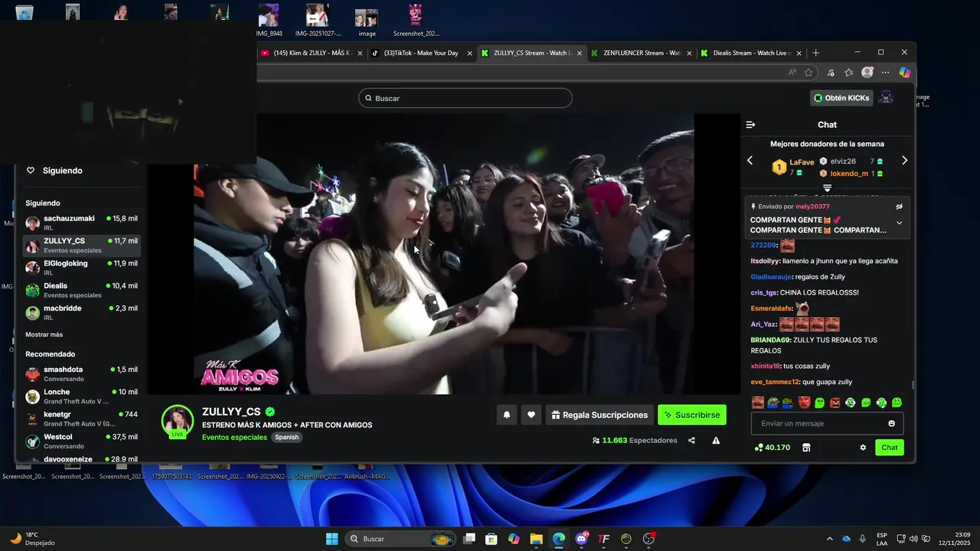
Task: Close the ZULLYY_CS Stream browser tab
Action: click(x=580, y=53)
